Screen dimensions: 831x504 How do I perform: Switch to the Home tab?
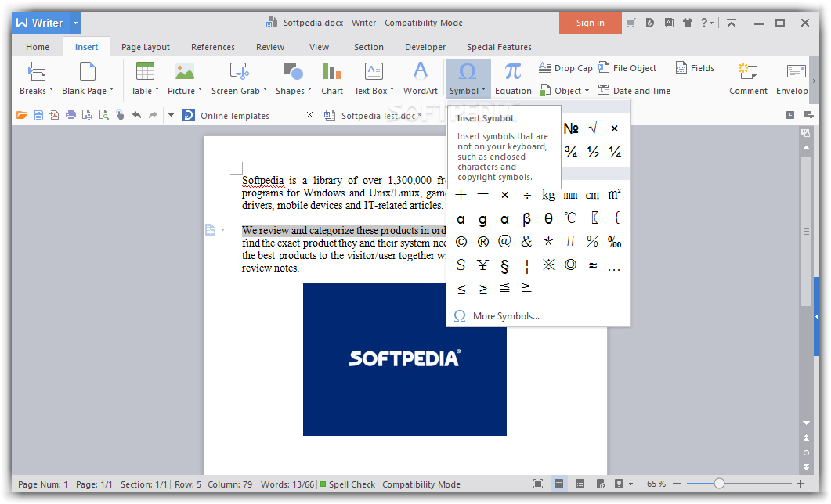point(38,47)
